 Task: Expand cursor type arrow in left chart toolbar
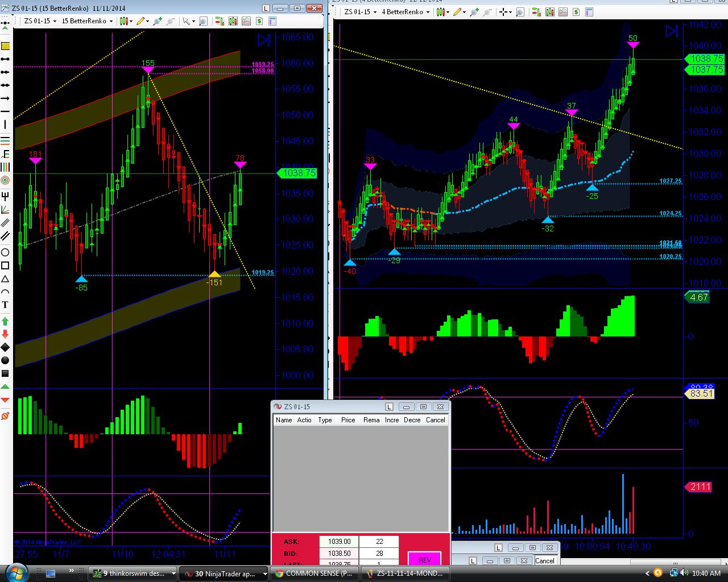click(193, 21)
